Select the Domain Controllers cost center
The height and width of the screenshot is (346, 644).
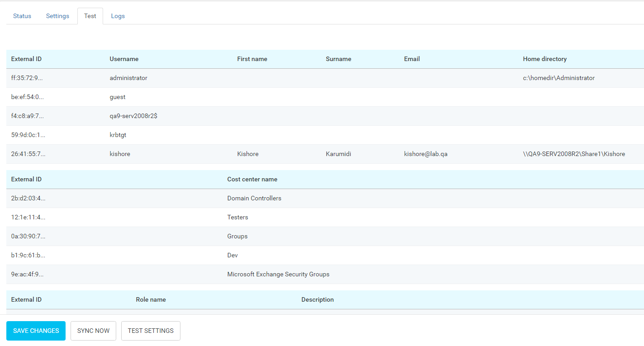pos(254,198)
